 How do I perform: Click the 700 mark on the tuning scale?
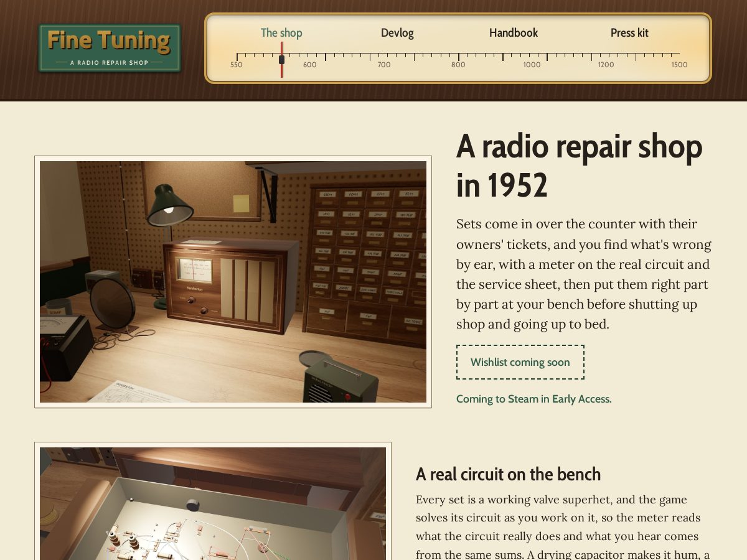point(384,65)
